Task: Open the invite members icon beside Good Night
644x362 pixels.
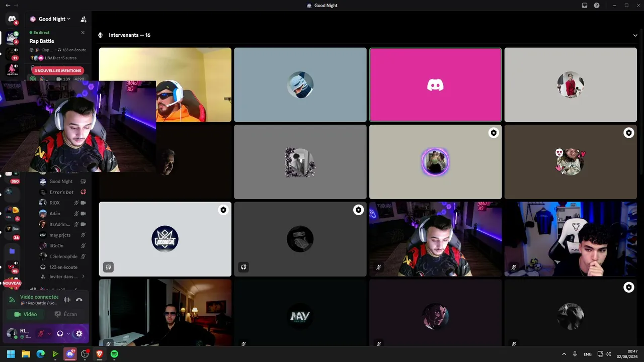Action: click(x=84, y=19)
